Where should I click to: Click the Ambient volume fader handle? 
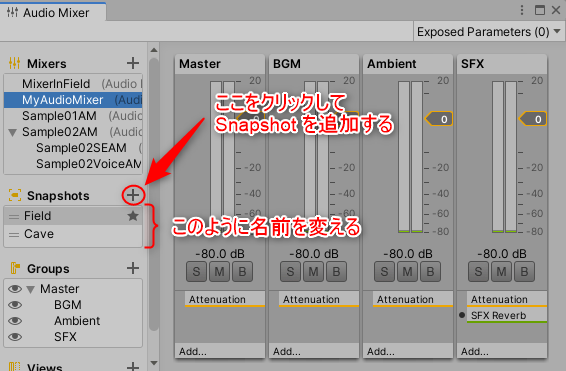[439, 119]
